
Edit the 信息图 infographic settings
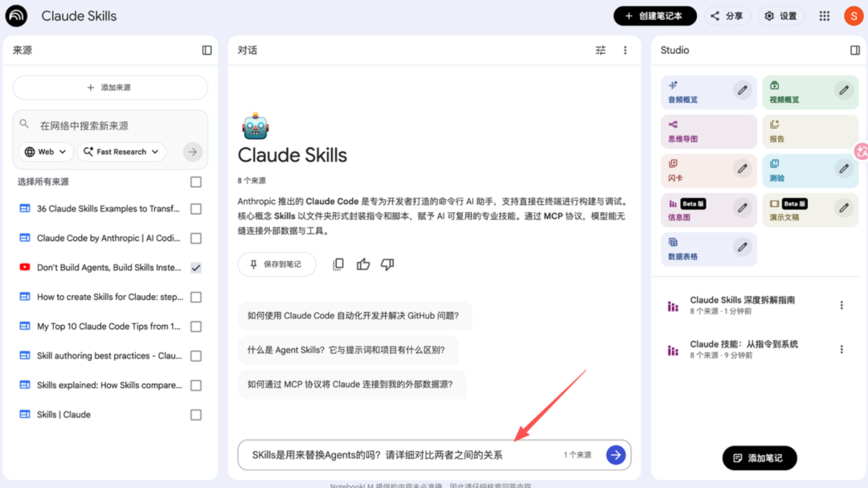(743, 208)
